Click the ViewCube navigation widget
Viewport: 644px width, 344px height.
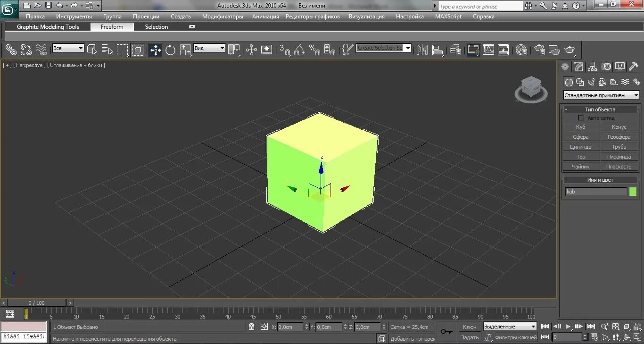531,88
